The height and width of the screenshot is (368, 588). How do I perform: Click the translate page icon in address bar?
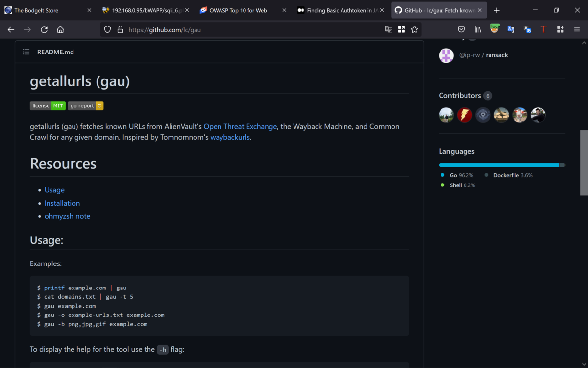389,29
